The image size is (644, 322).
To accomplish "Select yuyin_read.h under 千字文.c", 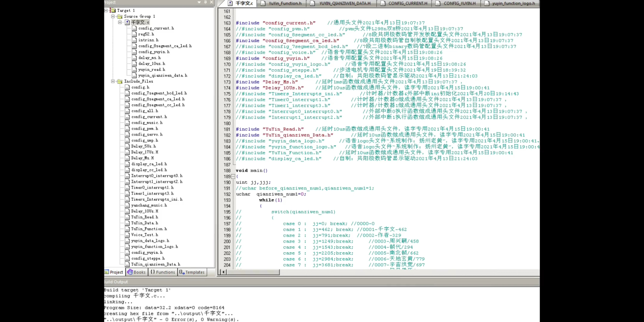I will (x=151, y=69).
